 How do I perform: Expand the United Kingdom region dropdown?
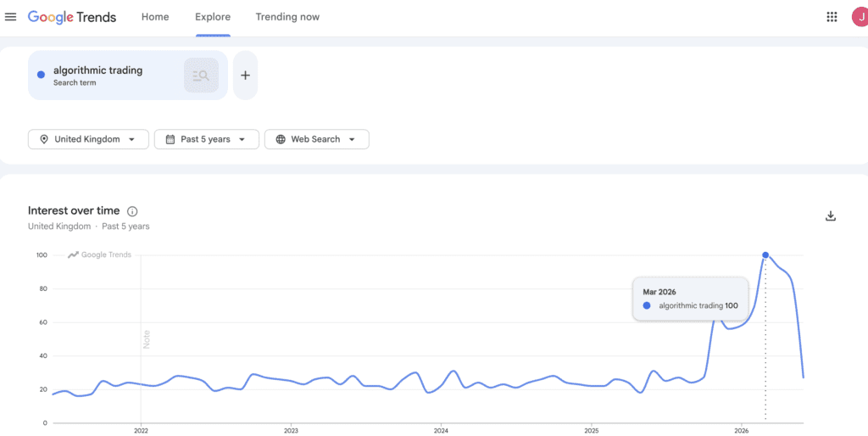point(88,139)
